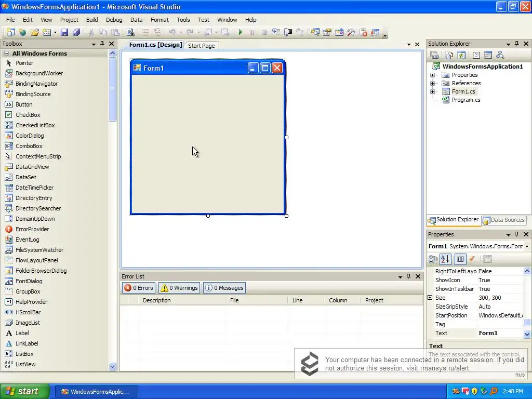Image resolution: width=532 pixels, height=399 pixels.
Task: Open the Debug menu
Action: click(114, 20)
